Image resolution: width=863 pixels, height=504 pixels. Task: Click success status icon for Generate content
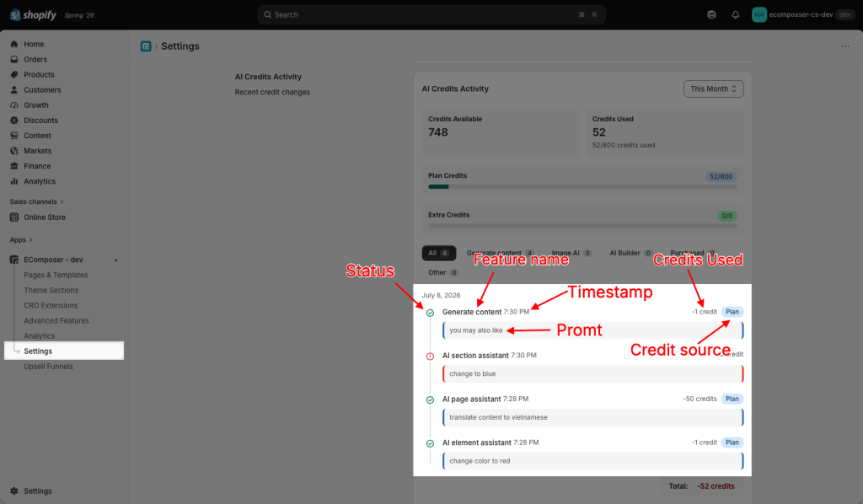pos(431,313)
